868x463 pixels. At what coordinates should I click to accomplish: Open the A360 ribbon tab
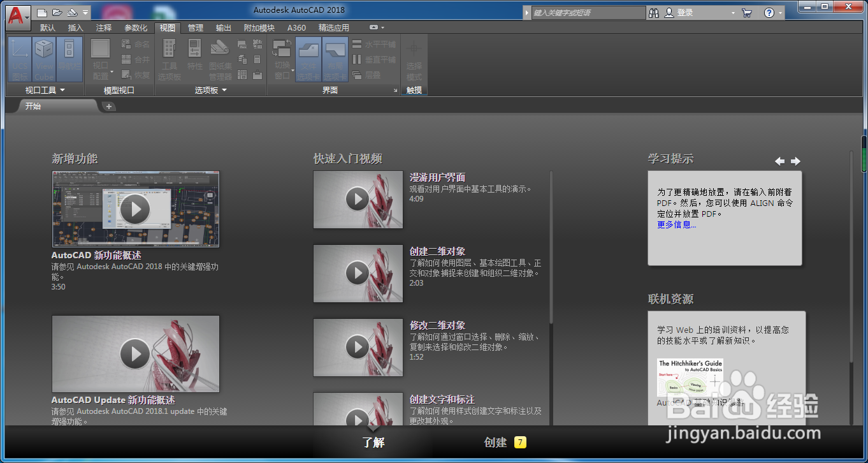[x=296, y=27]
